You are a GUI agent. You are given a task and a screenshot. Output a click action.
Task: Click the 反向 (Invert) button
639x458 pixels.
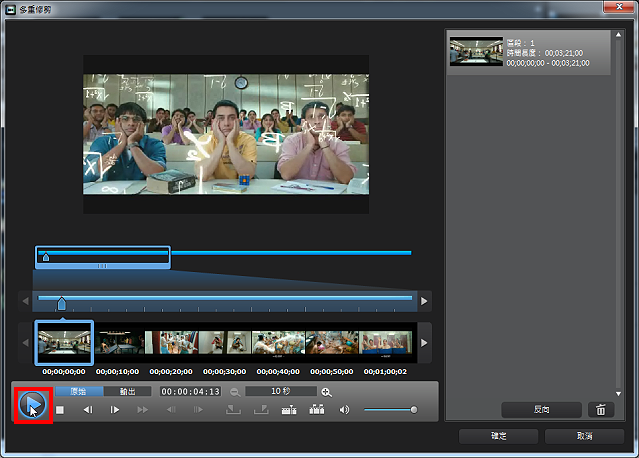[541, 410]
